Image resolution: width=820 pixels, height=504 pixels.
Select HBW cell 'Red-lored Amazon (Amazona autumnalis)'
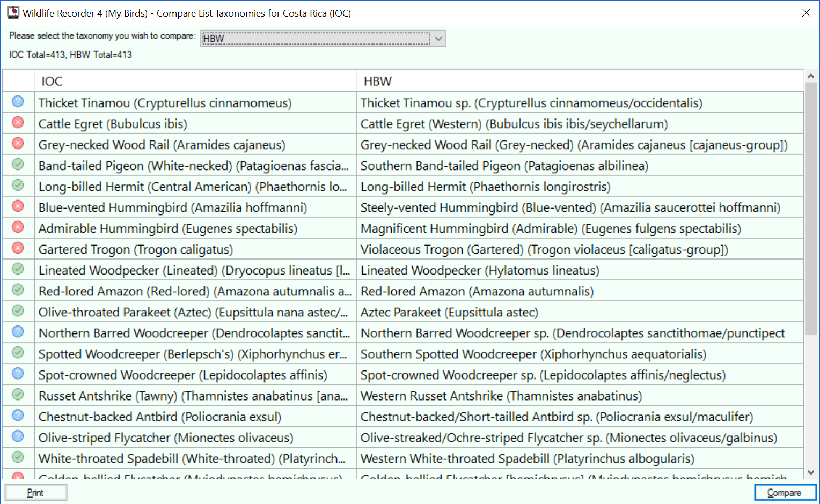[x=580, y=291]
